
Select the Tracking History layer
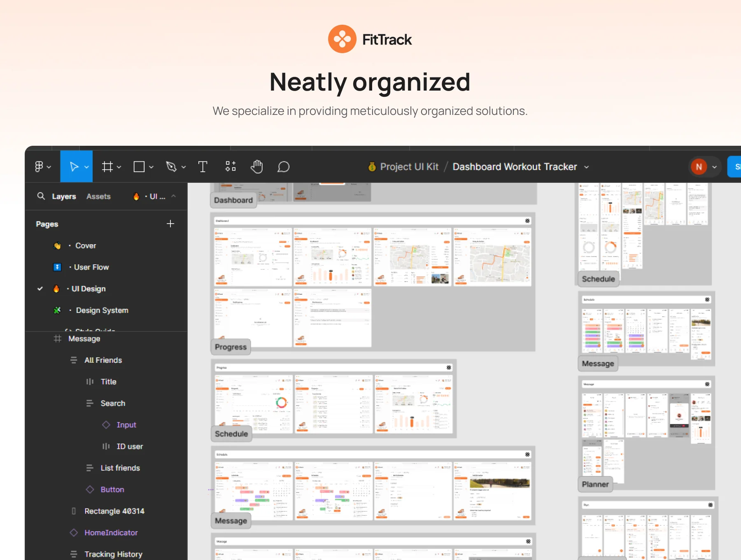pos(113,554)
